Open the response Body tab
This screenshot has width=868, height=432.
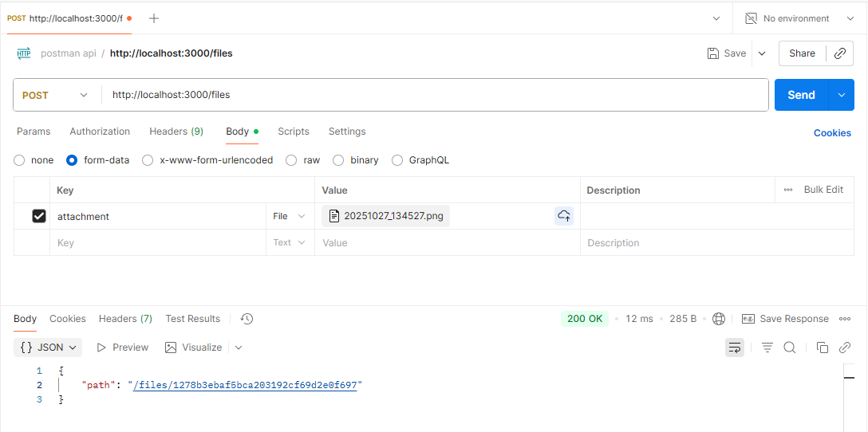coord(25,319)
